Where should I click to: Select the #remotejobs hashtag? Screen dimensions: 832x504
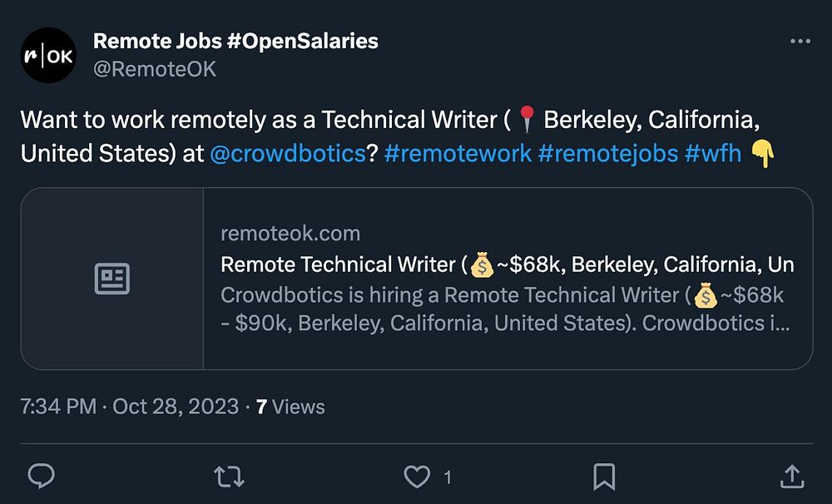coord(607,153)
